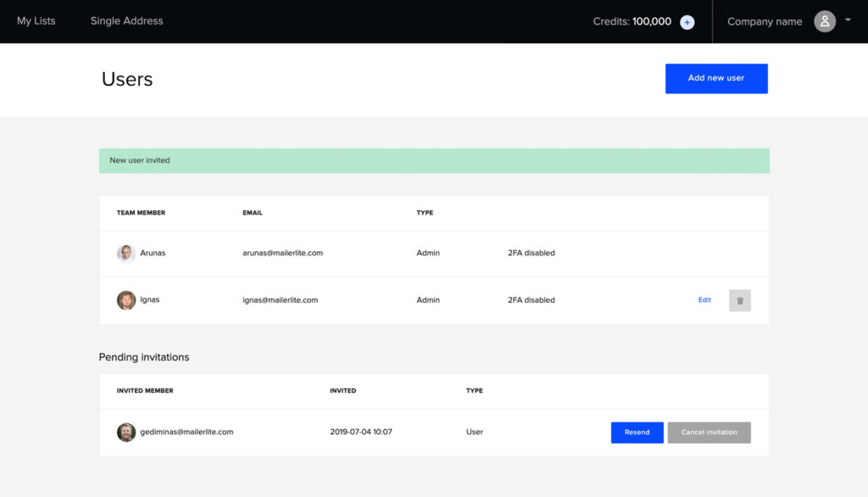Viewport: 868px width, 497px height.
Task: Click the Company name label
Action: pyautogui.click(x=765, y=22)
